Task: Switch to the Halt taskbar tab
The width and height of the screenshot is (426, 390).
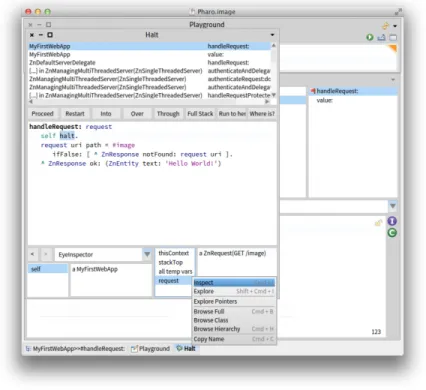Action: click(x=186, y=349)
